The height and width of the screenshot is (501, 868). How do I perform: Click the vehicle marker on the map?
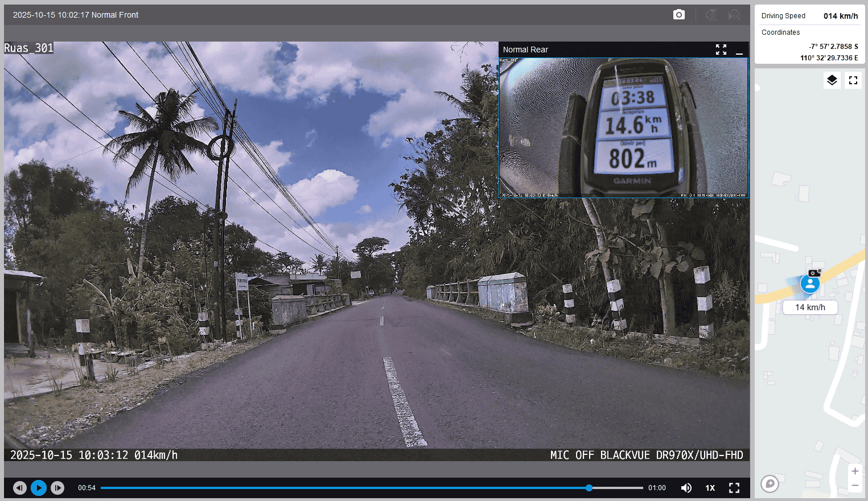pyautogui.click(x=810, y=283)
